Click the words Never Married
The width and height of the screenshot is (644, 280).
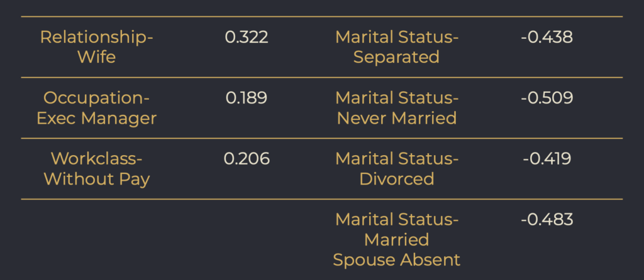pyautogui.click(x=397, y=118)
